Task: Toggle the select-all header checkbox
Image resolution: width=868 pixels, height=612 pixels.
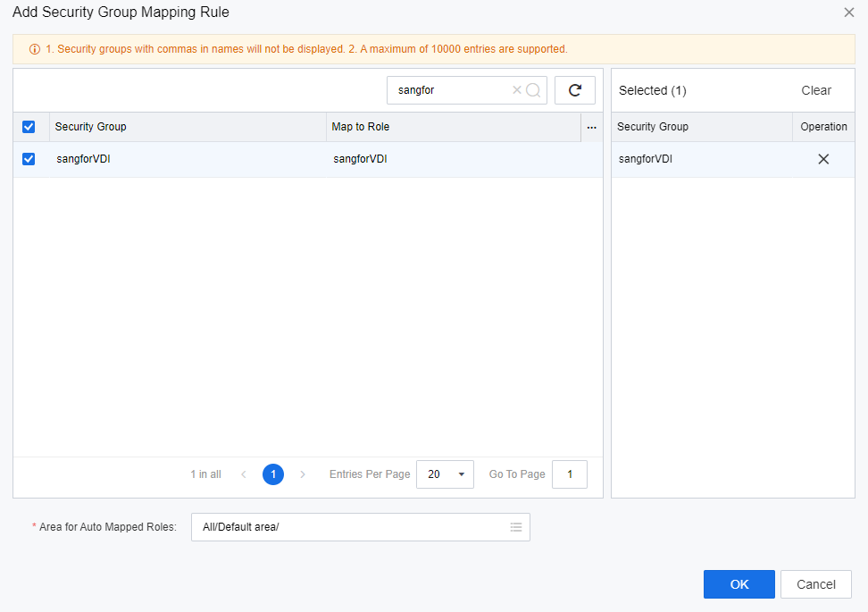Action: [x=29, y=127]
